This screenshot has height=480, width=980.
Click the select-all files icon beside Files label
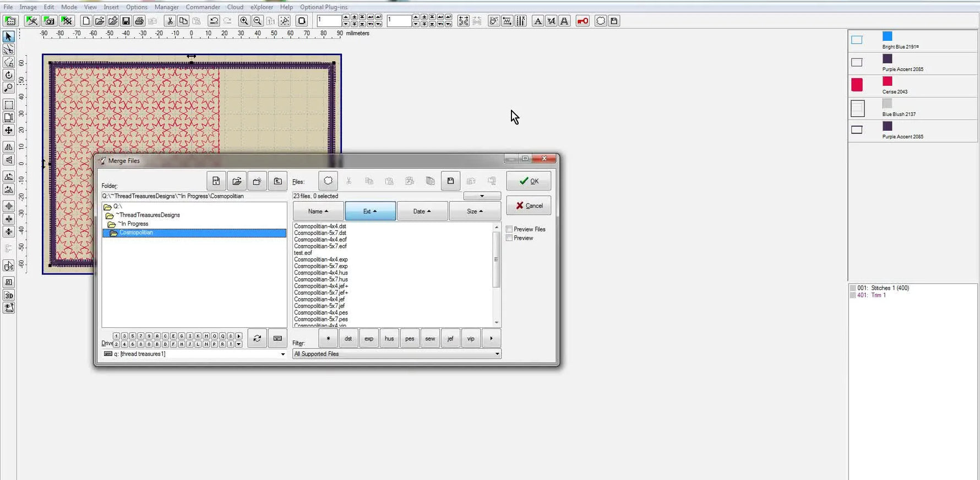click(x=328, y=181)
